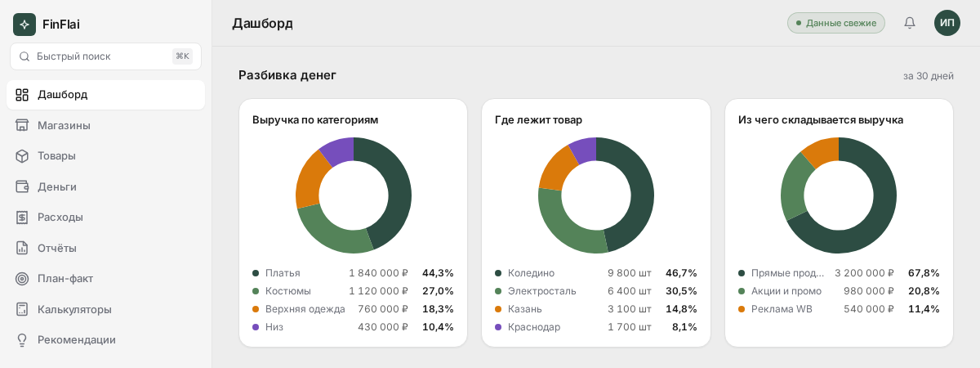The image size is (980, 368).
Task: Click the 46,7% percentage
Action: tap(681, 273)
